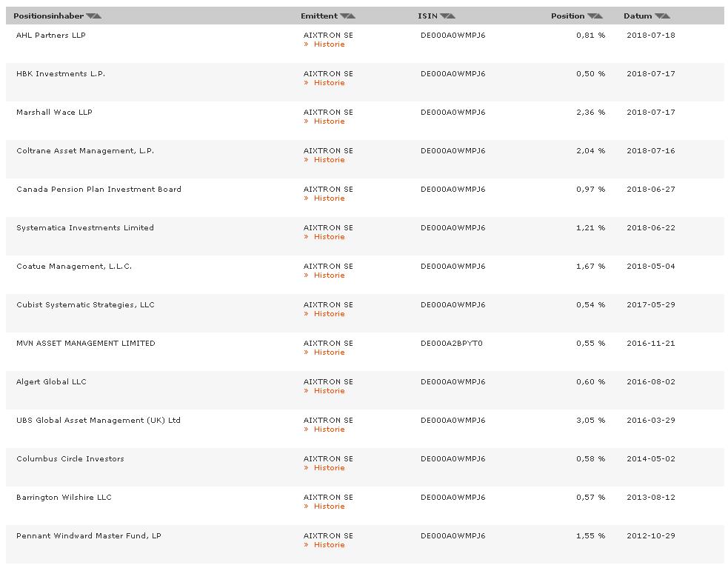This screenshot has height=565, width=728.
Task: Click the down sort arrow beside Positionsinhaber
Action: click(x=90, y=16)
